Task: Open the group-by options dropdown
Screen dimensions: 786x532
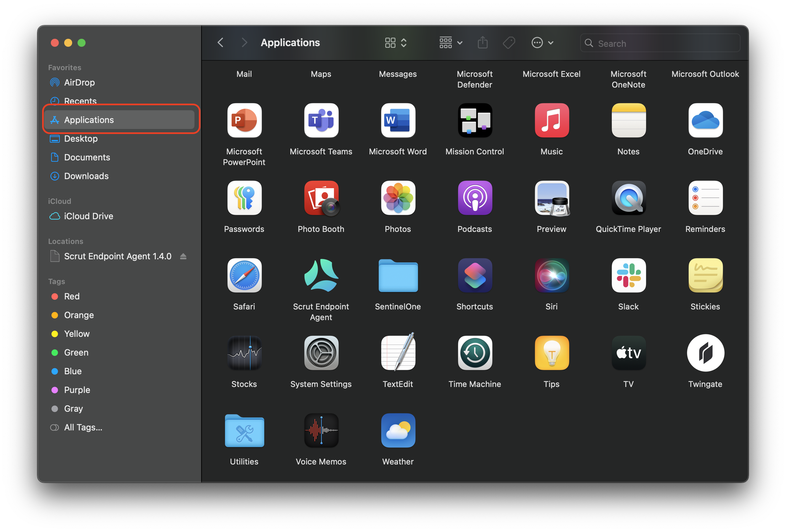Action: (450, 43)
